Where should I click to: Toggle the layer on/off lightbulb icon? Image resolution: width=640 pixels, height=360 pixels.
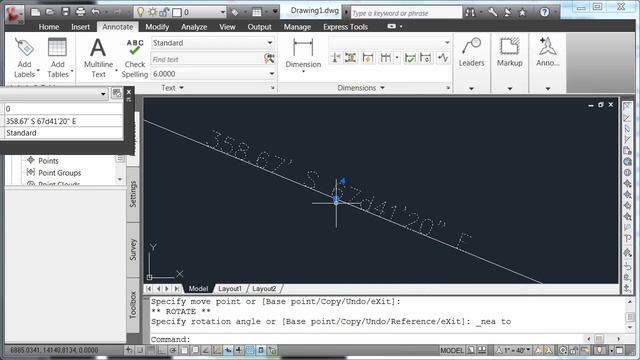click(x=140, y=12)
